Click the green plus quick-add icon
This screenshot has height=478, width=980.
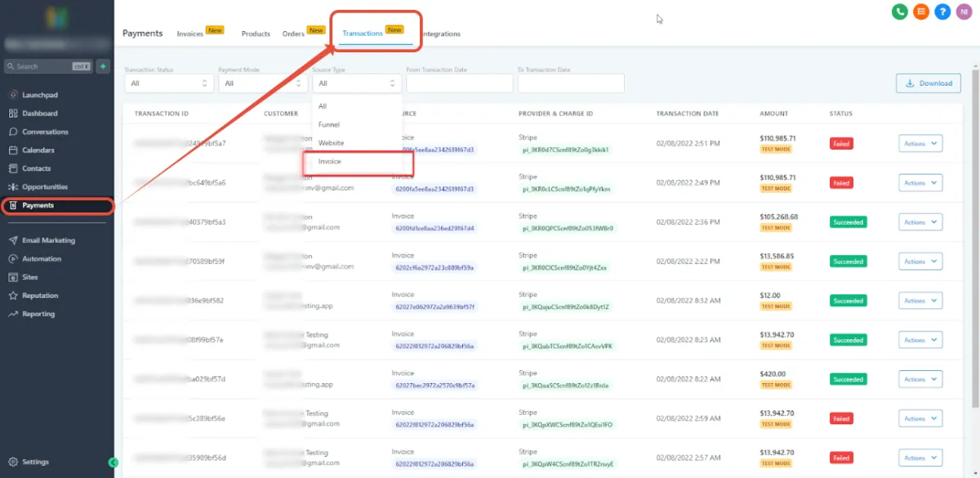(103, 66)
